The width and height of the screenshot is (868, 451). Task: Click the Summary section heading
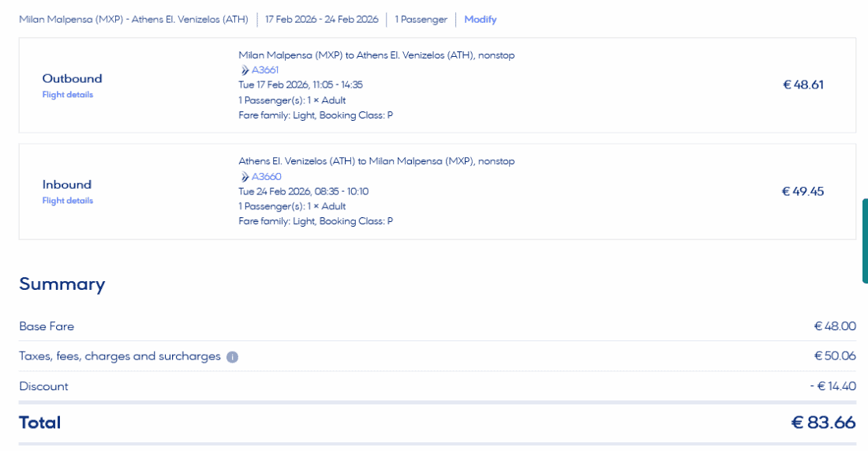coord(62,284)
